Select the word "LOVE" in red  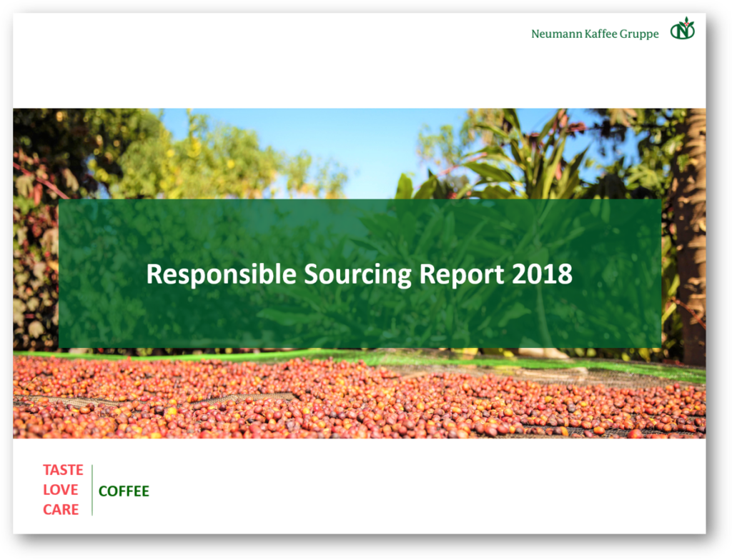[x=61, y=490]
